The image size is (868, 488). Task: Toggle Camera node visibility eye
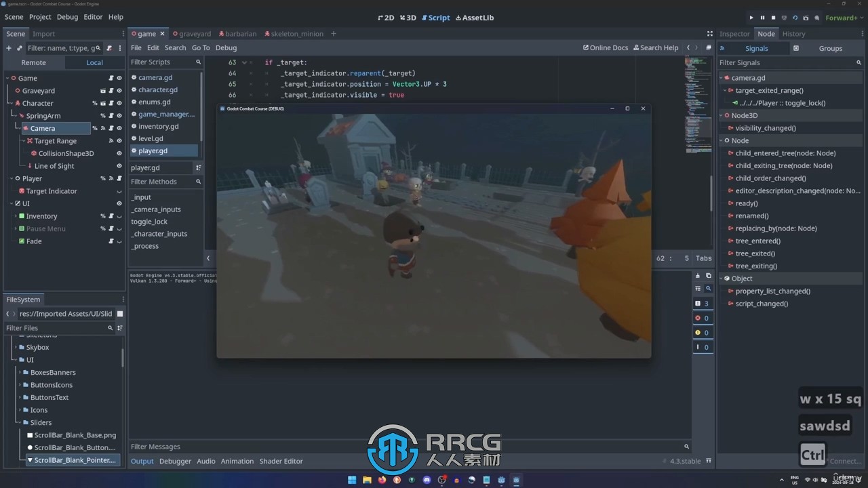coord(119,128)
